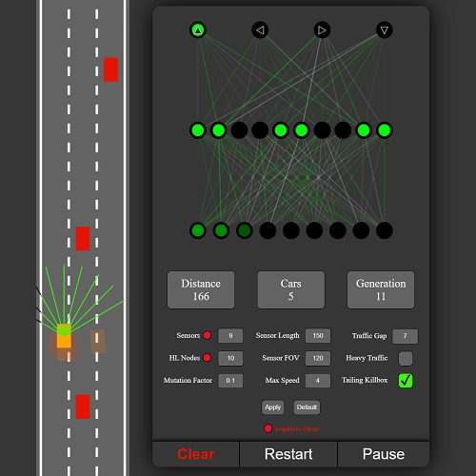This screenshot has width=476, height=476.
Task: Click the red dot beside Sensors
Action: coord(207,335)
